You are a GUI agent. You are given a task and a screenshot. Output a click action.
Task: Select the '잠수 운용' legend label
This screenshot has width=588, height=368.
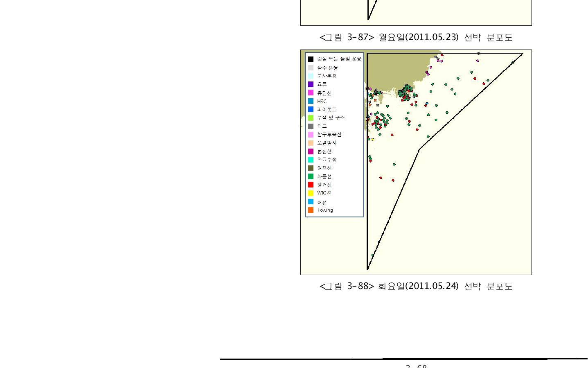[x=327, y=68]
